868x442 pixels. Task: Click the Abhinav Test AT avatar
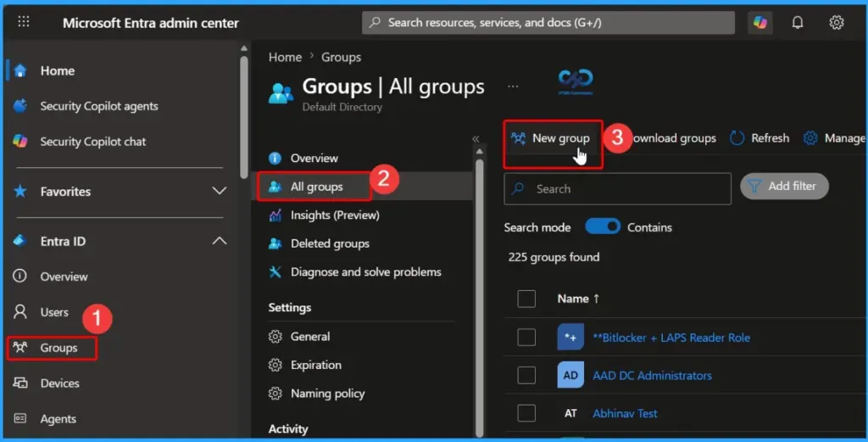coord(570,413)
